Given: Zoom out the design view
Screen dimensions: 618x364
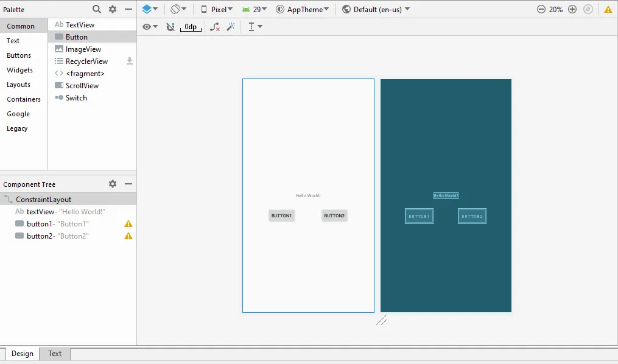Looking at the screenshot, I should pyautogui.click(x=541, y=10).
